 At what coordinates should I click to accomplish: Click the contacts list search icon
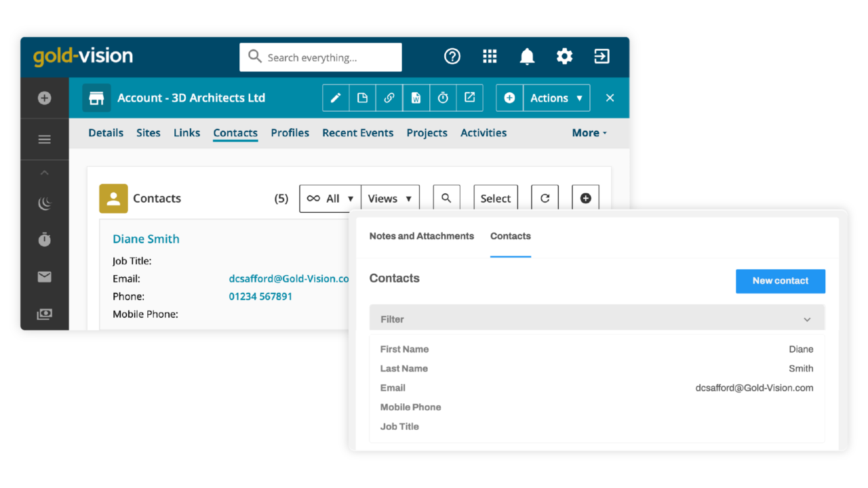click(446, 198)
